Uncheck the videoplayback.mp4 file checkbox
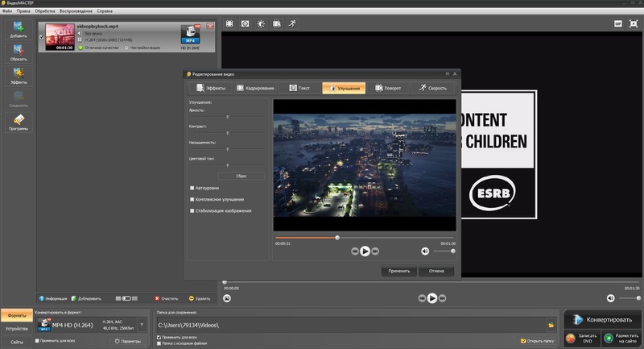Viewport: 644px width, 349px height. [42, 37]
